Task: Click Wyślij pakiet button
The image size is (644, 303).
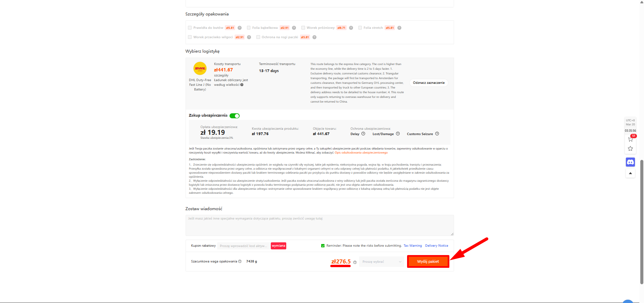Action: tap(428, 261)
